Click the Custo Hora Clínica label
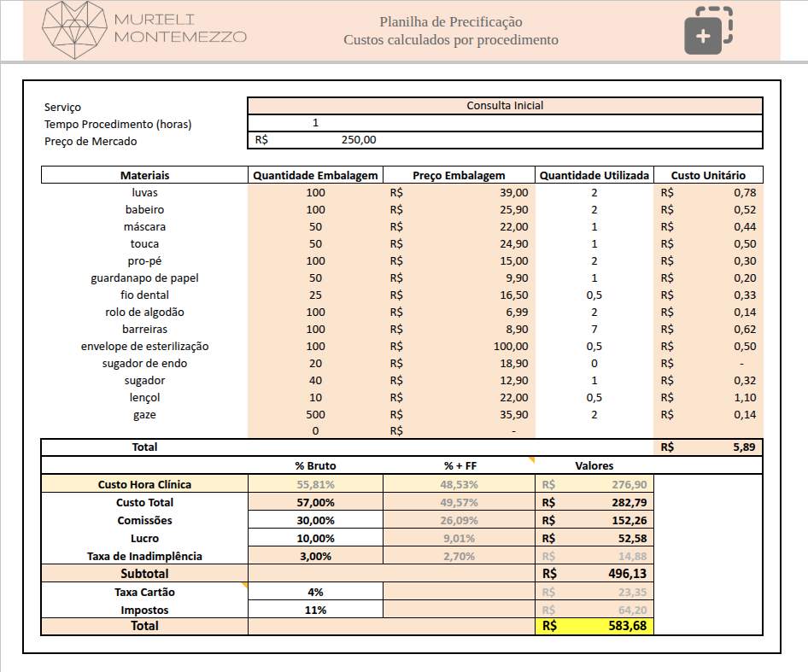Screen dimensions: 808x672 [x=142, y=484]
